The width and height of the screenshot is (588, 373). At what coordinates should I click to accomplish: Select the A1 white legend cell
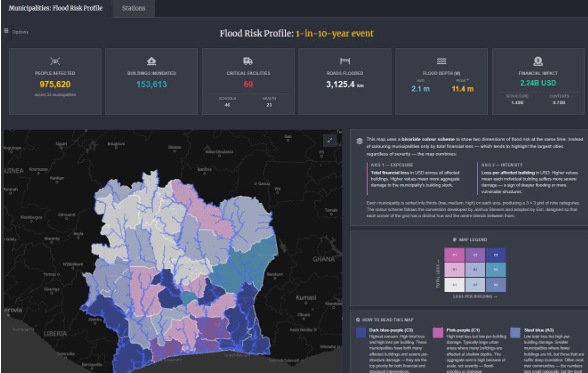454,285
